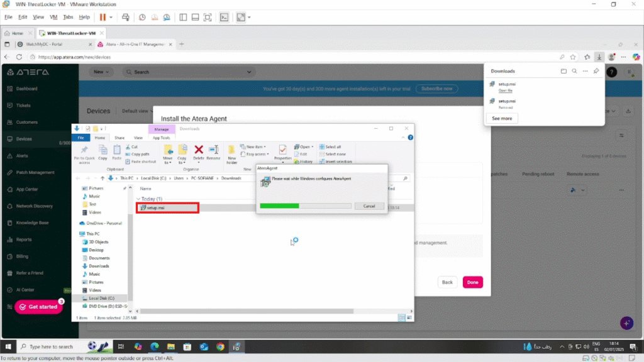Image resolution: width=644 pixels, height=362 pixels.
Task: Click See more in Downloads panel
Action: [502, 119]
